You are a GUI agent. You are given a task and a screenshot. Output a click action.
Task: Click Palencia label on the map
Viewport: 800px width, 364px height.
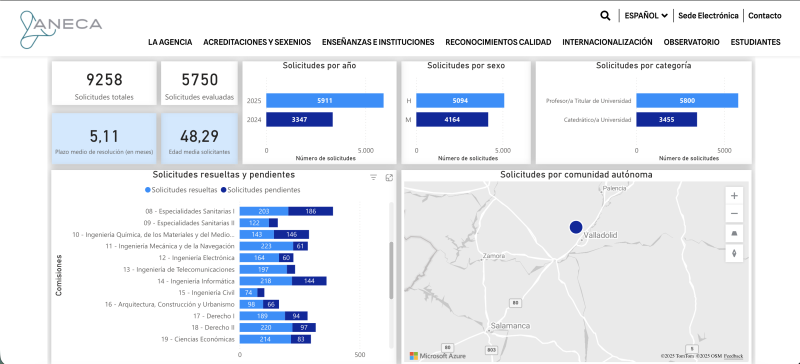[x=614, y=188]
